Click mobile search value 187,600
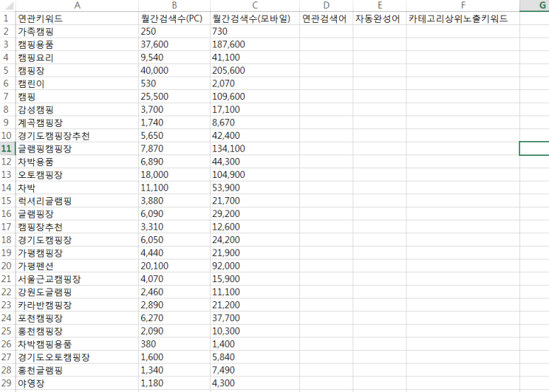Viewport: 549px width, 392px height. pyautogui.click(x=255, y=44)
